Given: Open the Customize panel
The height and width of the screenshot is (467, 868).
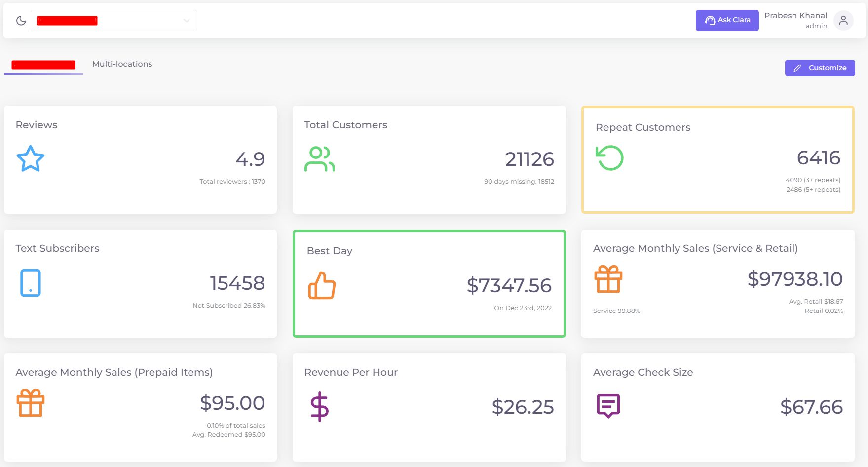Looking at the screenshot, I should click(x=820, y=68).
